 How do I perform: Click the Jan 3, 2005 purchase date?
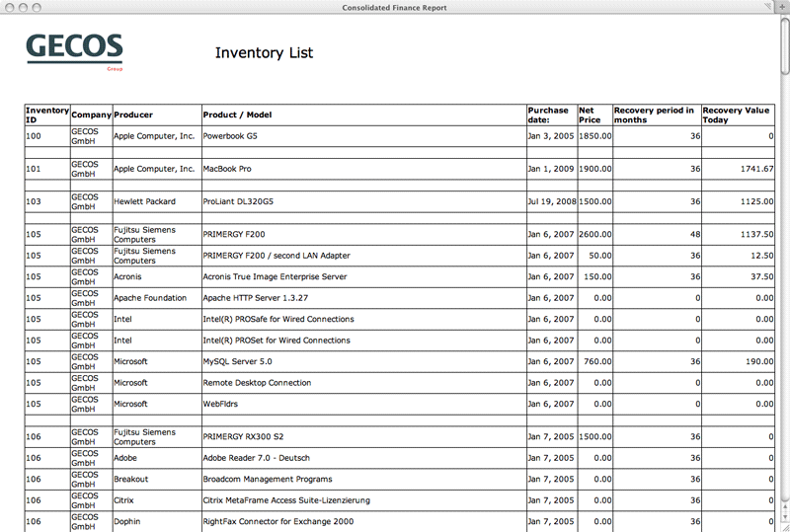(552, 136)
